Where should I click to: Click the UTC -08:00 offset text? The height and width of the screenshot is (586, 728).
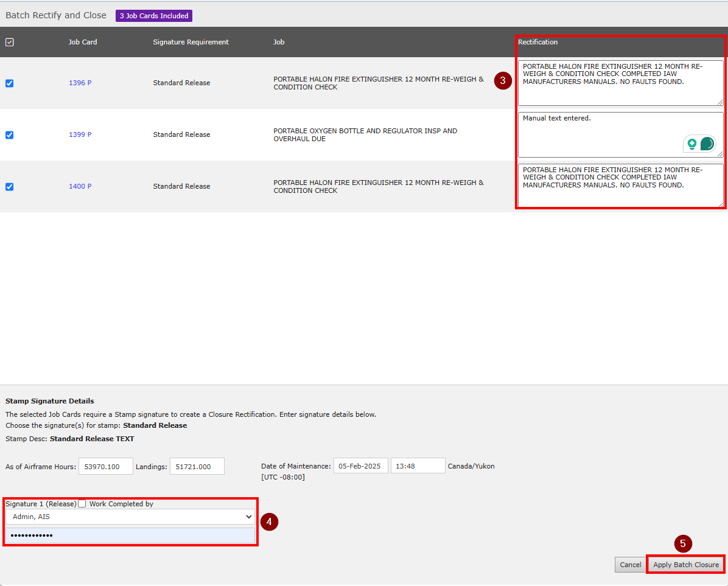[283, 478]
